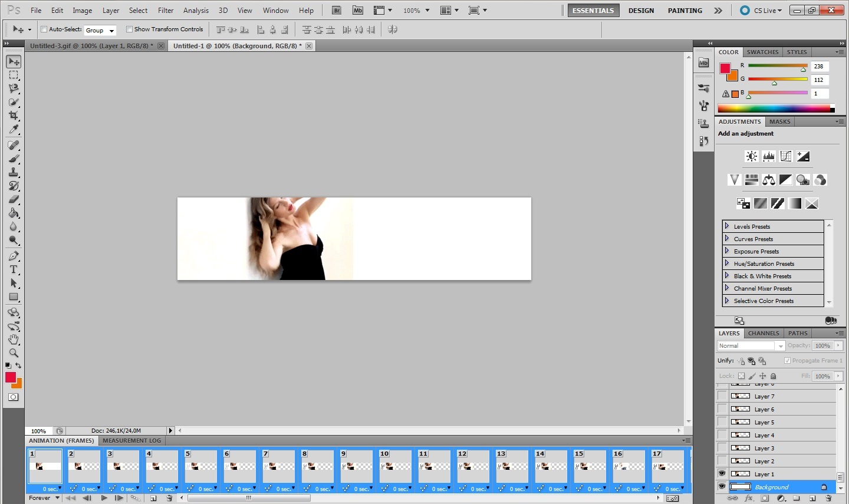Open the Forever looping options dropdown
The image size is (849, 504).
click(45, 498)
